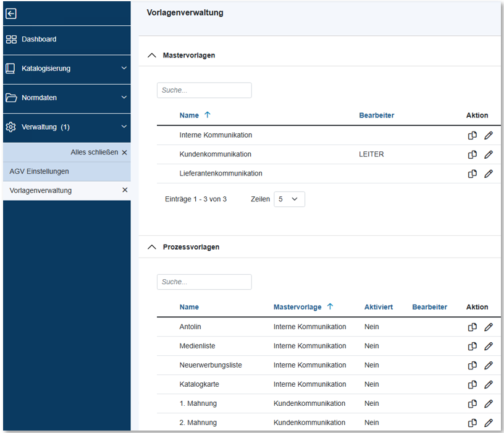Sort process templates by Mastervorlage column
Screen dimensions: 504x433
tap(302, 307)
